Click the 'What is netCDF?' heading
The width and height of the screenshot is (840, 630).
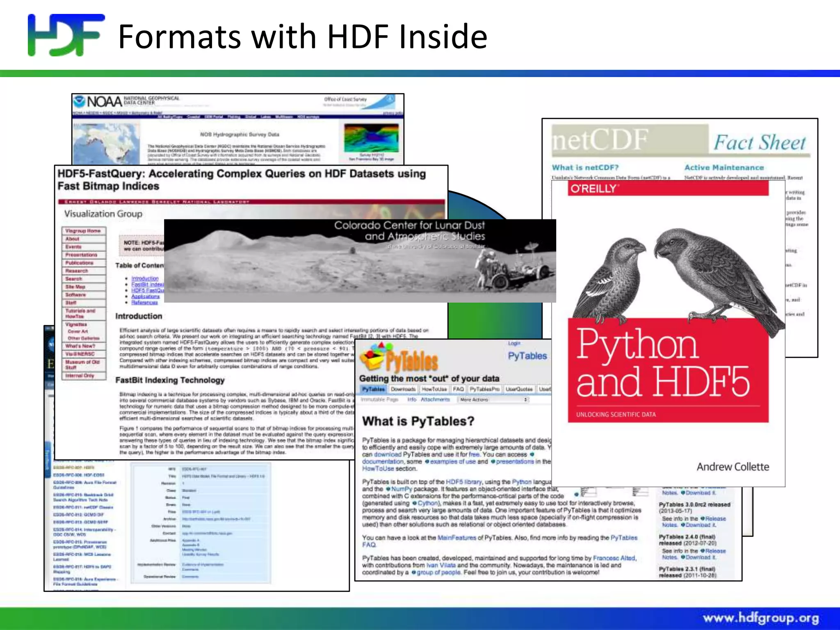coord(585,167)
